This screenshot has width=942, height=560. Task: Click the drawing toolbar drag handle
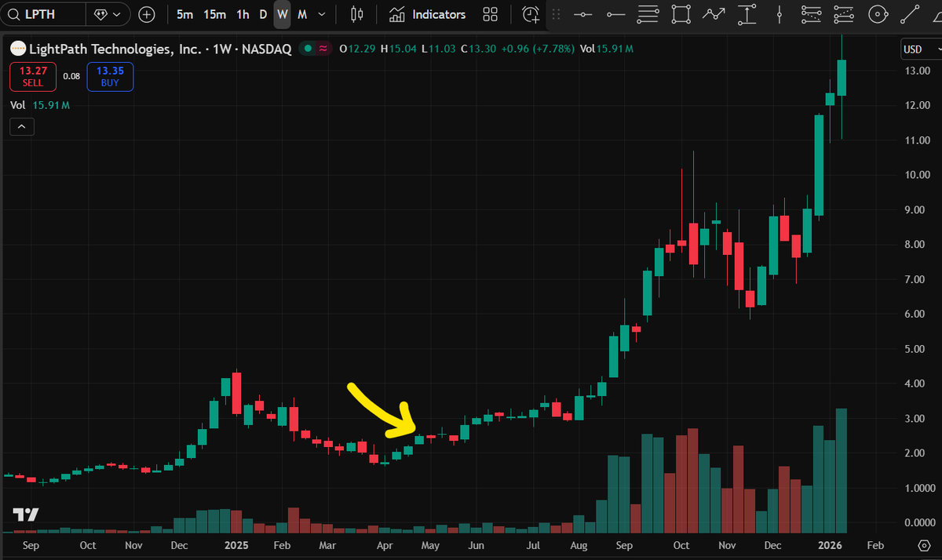(557, 14)
